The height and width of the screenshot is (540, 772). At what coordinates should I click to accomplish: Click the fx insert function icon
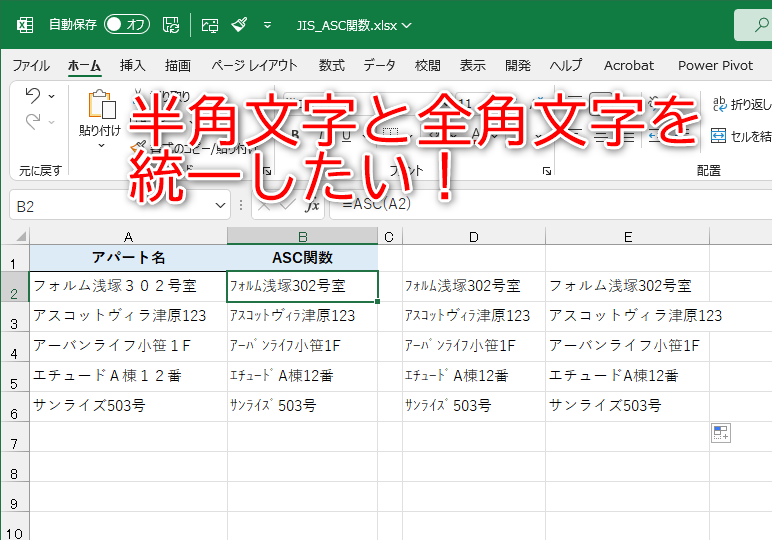click(x=312, y=206)
